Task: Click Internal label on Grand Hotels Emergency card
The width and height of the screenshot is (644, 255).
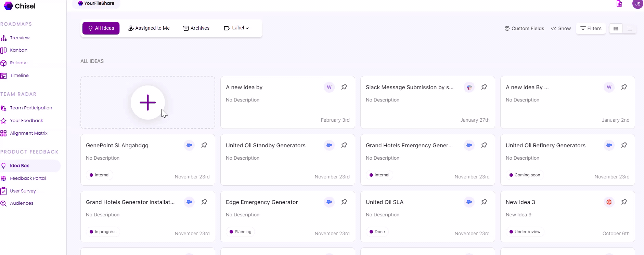Action: click(x=379, y=175)
